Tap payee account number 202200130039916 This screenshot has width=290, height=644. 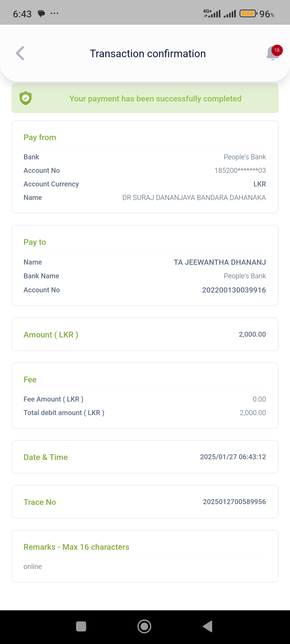tap(234, 290)
